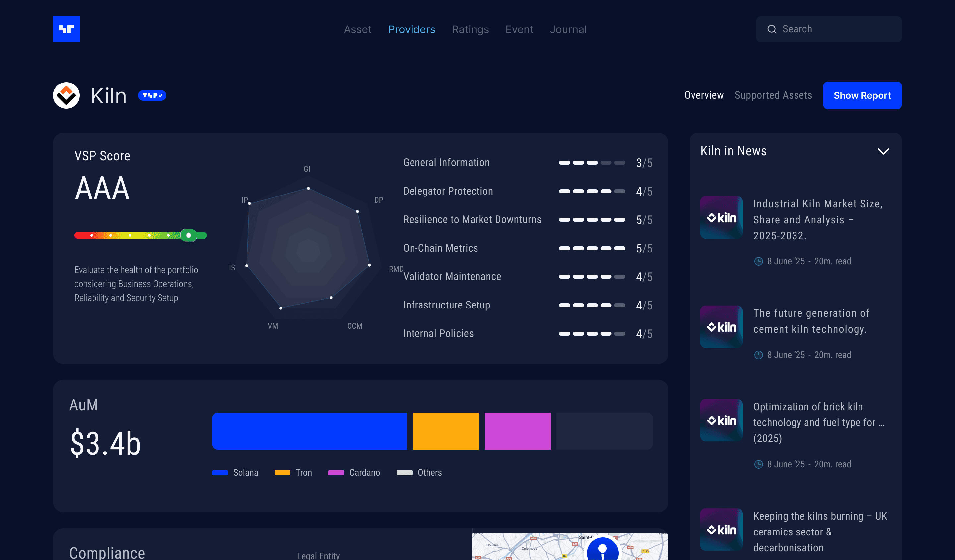Open the Industrial Kiln Market Size article thumbnail
The height and width of the screenshot is (560, 955).
[x=721, y=217]
